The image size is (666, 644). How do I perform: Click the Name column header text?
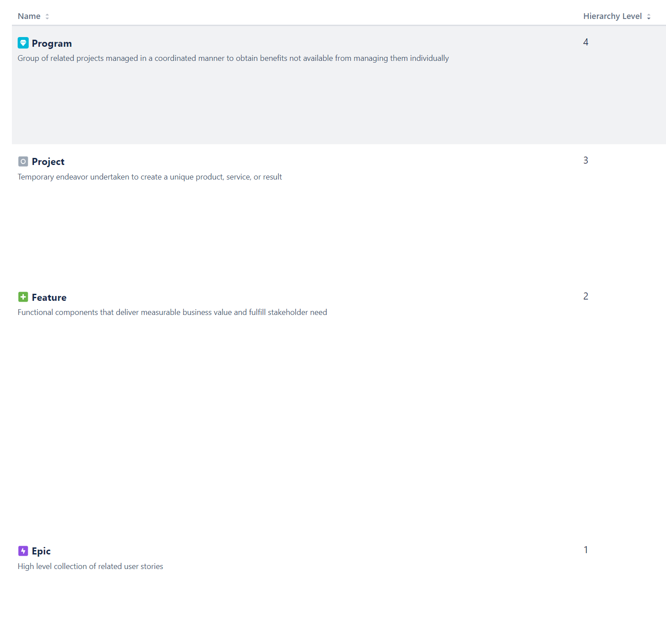coord(29,16)
